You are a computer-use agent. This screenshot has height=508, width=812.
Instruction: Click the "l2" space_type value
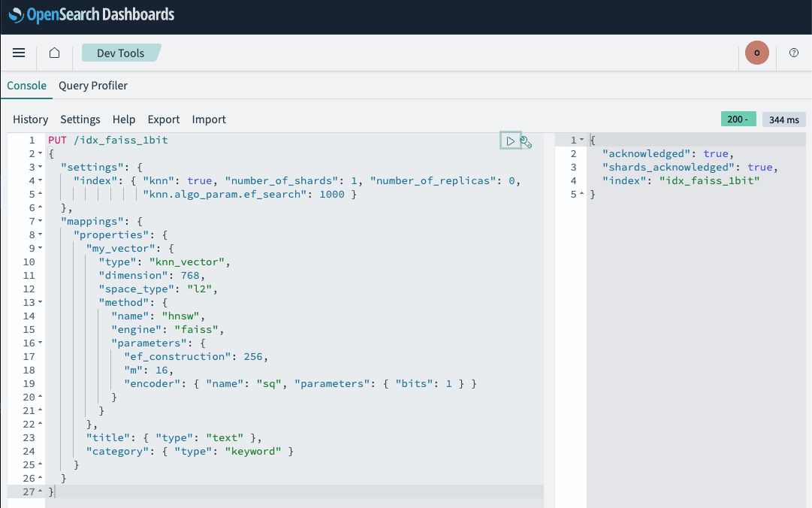coord(199,289)
